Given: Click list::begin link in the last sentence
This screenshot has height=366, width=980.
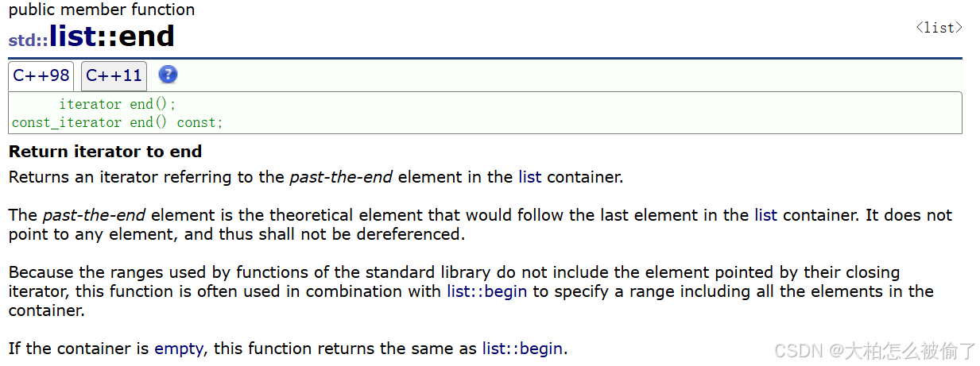Looking at the screenshot, I should (x=522, y=349).
